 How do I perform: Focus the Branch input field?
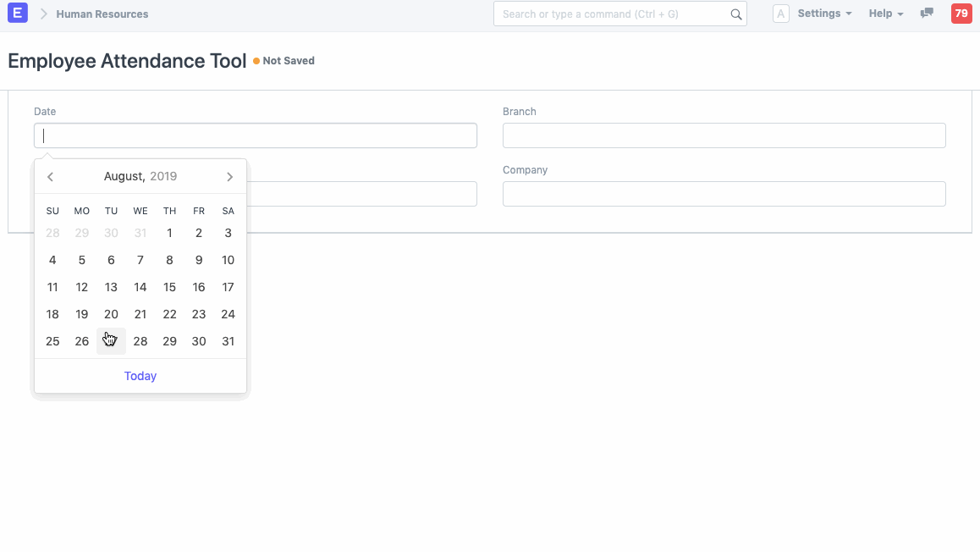pyautogui.click(x=724, y=135)
